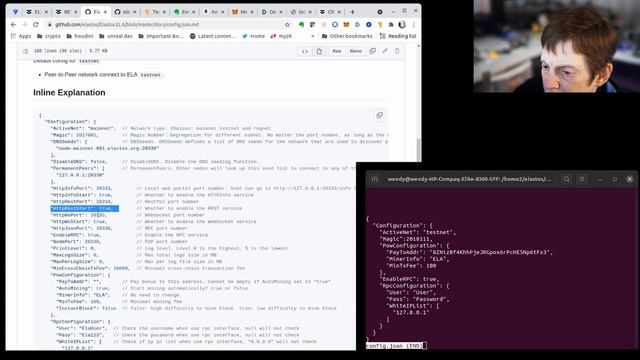Bookmark this page with the star icon

pos(287,24)
